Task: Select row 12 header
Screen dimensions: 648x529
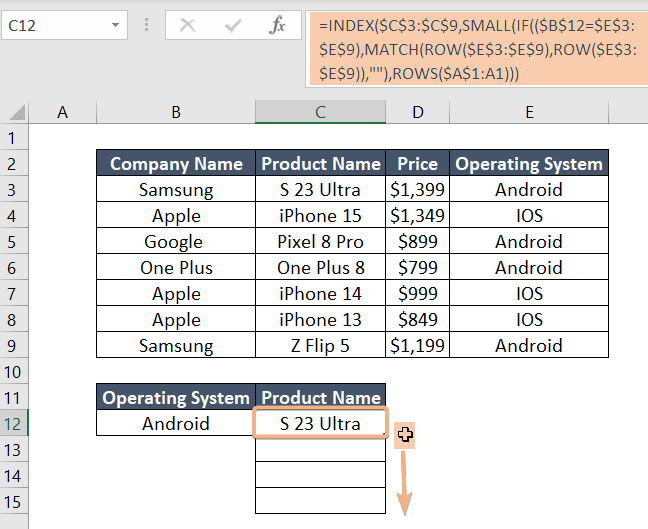Action: [12, 424]
